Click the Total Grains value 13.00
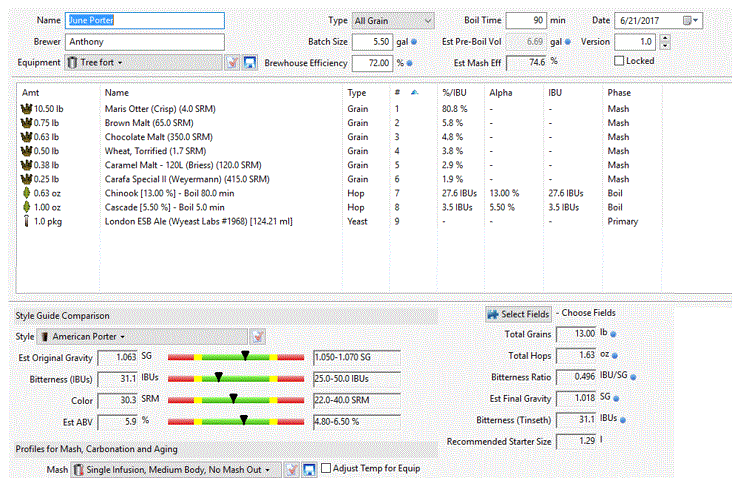 (x=576, y=334)
